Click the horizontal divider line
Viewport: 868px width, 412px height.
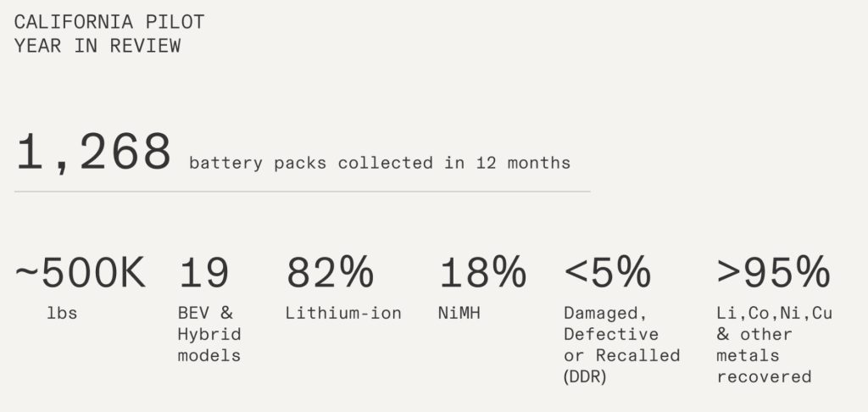tap(303, 192)
